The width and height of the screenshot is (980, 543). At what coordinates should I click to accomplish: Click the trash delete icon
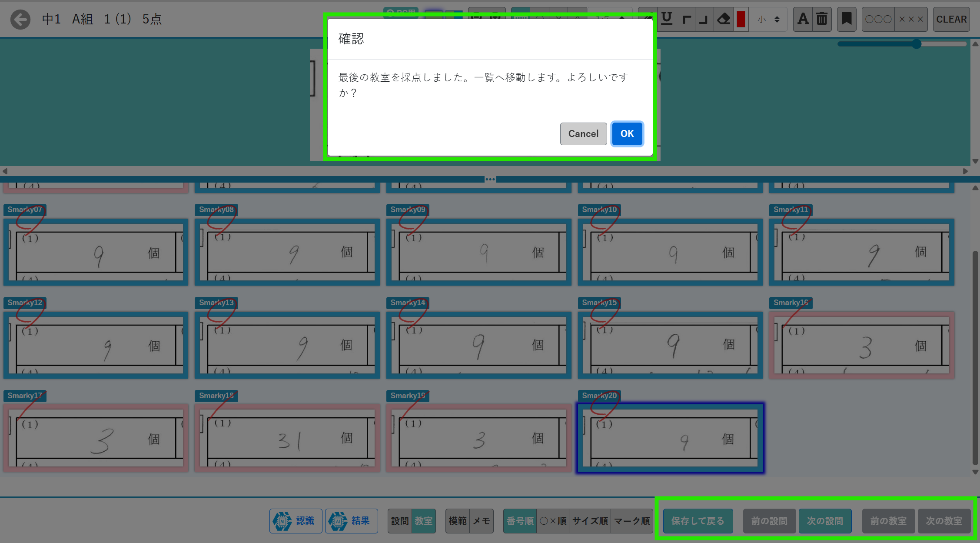coord(822,19)
